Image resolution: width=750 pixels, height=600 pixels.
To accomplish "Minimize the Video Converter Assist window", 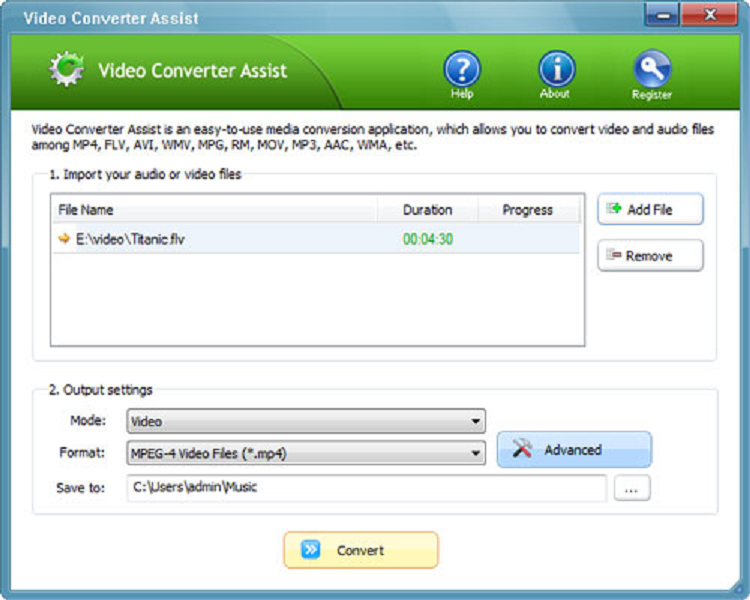I will [x=662, y=15].
